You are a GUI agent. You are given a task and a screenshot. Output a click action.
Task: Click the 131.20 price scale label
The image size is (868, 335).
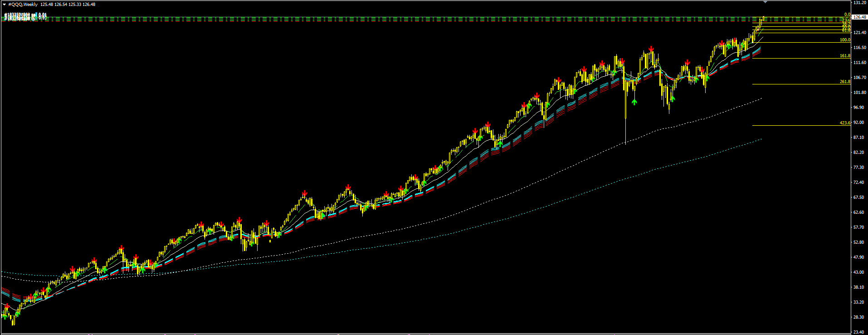click(859, 2)
